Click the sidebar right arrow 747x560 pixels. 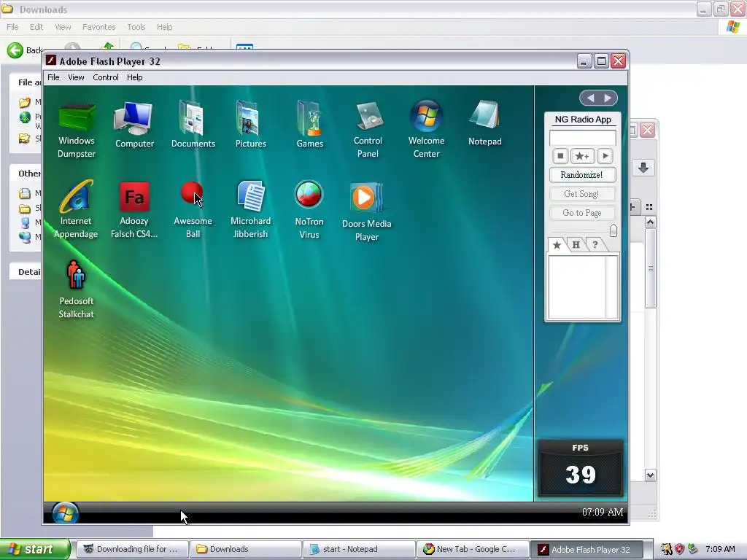pos(608,98)
